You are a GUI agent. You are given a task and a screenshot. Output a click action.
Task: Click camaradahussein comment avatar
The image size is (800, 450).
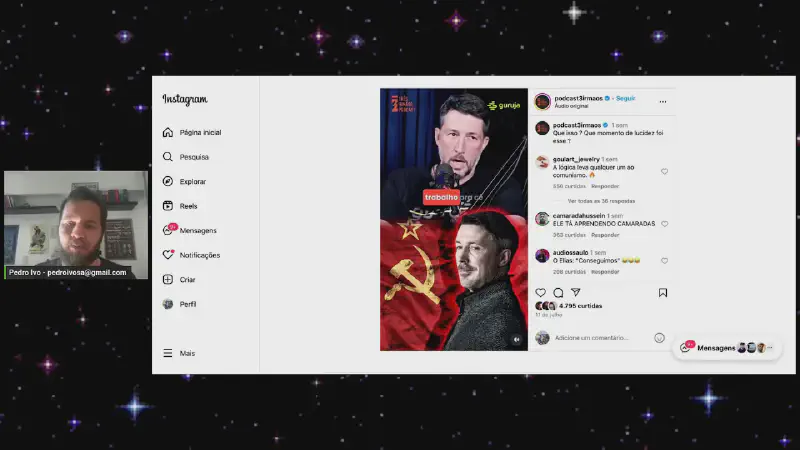[x=542, y=219]
